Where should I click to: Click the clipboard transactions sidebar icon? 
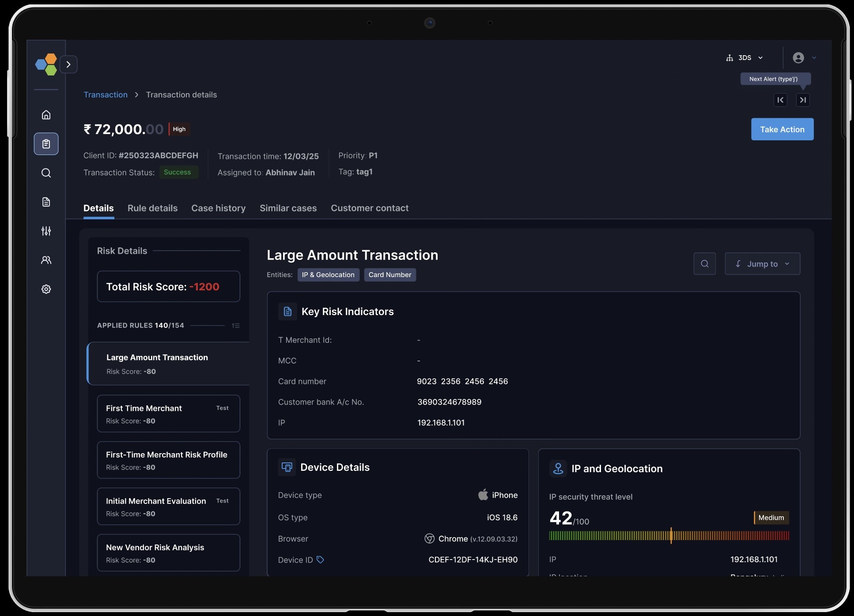(x=46, y=144)
